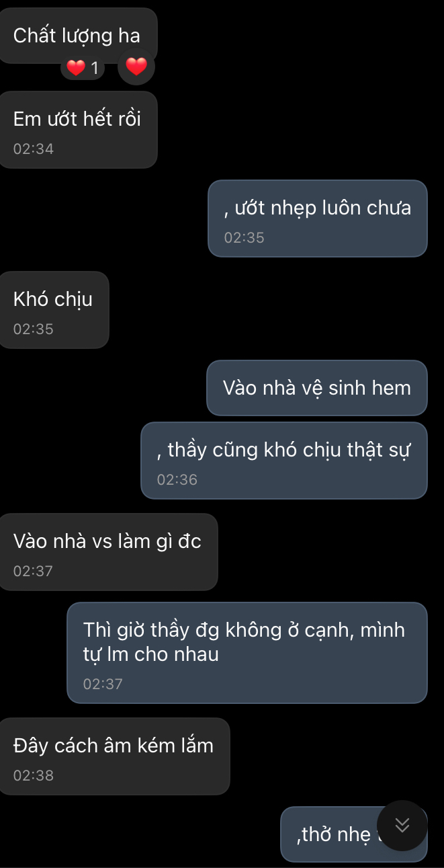The image size is (444, 868).
Task: Tap the outgoing message stamped 02:36
Action: (x=284, y=461)
